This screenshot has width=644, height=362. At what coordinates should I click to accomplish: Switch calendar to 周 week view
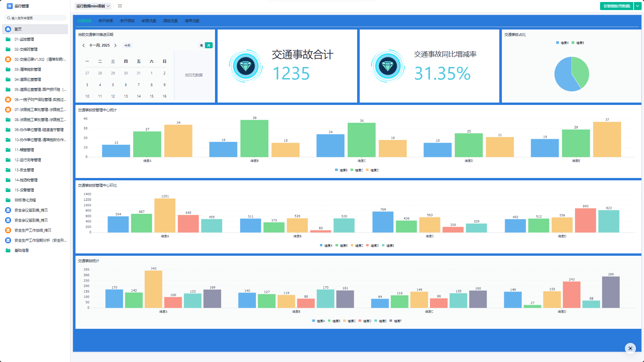pos(201,45)
